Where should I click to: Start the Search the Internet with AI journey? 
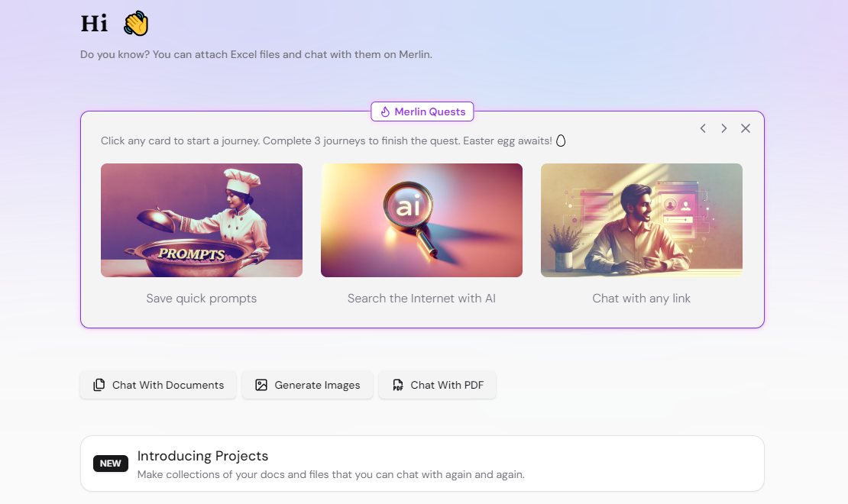tap(421, 299)
